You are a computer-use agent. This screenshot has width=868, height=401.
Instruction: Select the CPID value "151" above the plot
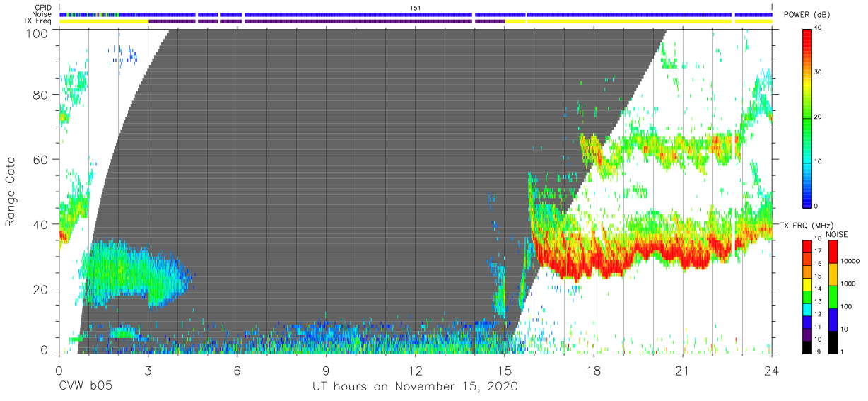(415, 8)
